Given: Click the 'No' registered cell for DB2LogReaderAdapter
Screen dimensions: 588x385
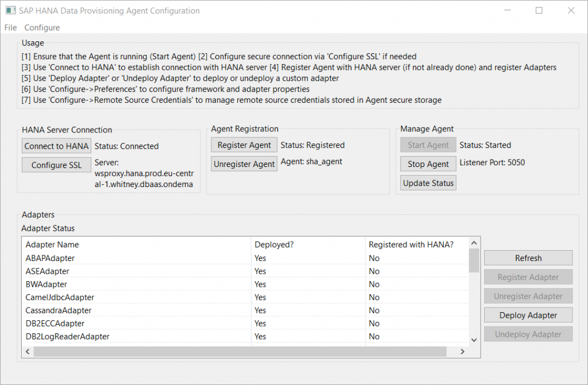Looking at the screenshot, I should point(374,337).
